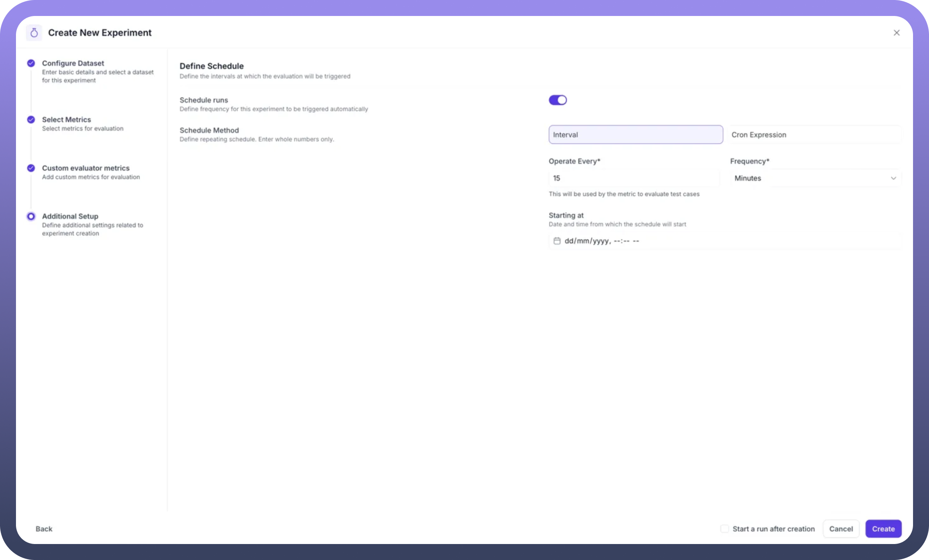Switch to Cron Expression tab
Screen dimensions: 929x560
tap(815, 135)
